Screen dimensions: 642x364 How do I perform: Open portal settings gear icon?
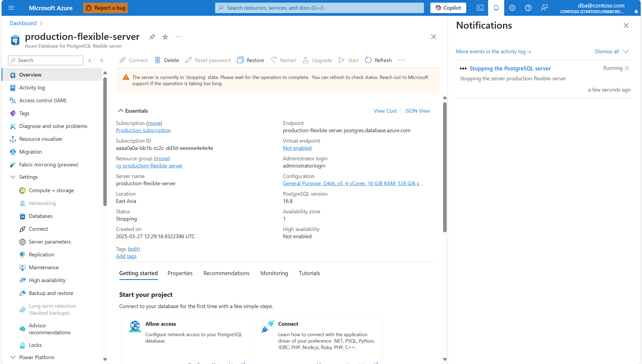coord(512,8)
